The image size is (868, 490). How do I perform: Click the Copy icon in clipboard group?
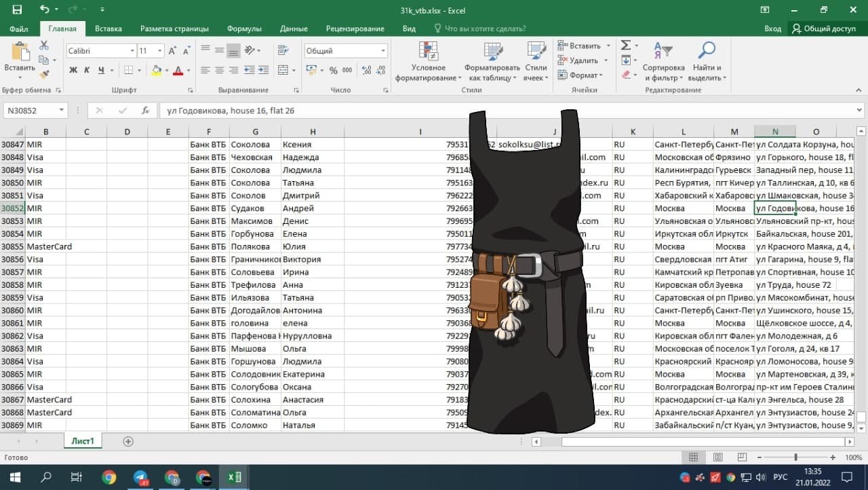pos(44,60)
